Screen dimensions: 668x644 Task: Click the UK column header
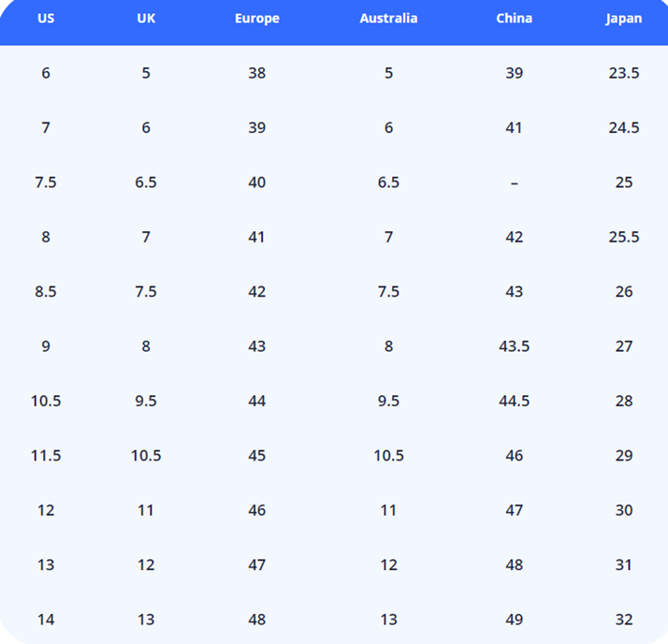point(146,19)
